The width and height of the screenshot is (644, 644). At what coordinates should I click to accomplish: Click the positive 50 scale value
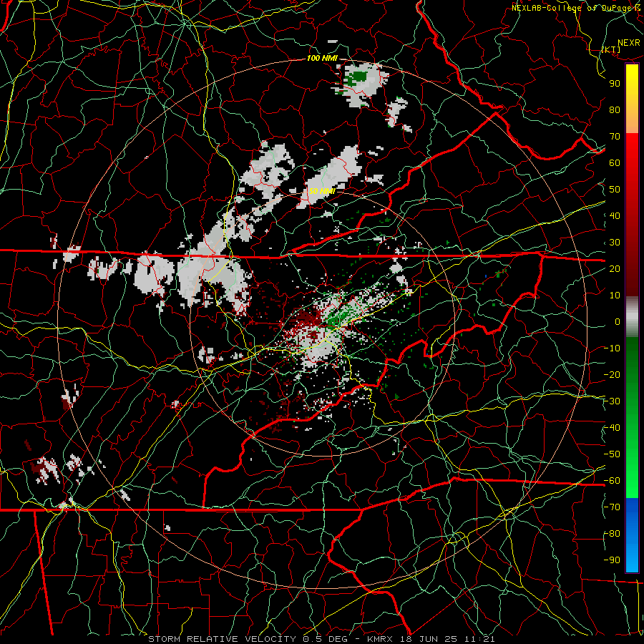615,190
